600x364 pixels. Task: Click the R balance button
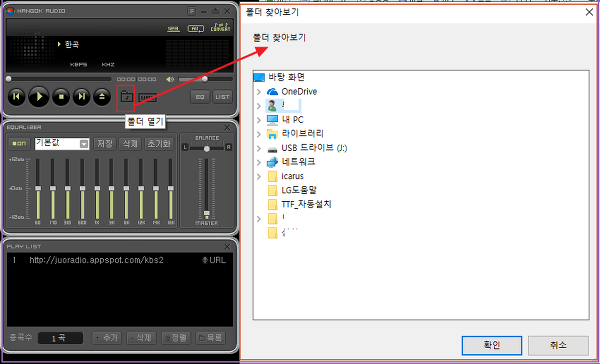(228, 147)
